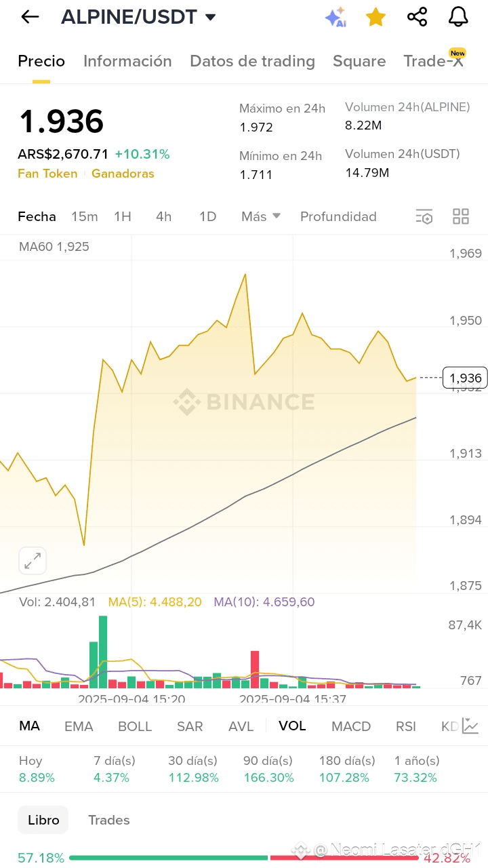Toggle the MACD indicator
Image resolution: width=488 pixels, height=868 pixels.
point(351,726)
